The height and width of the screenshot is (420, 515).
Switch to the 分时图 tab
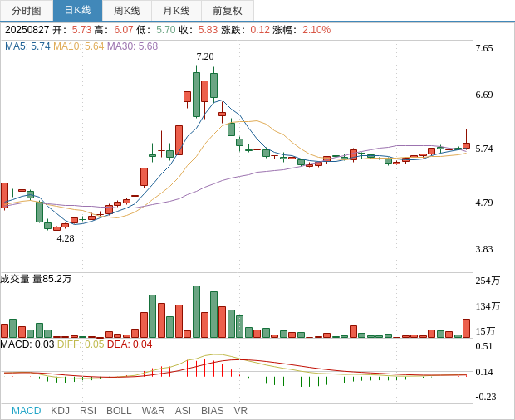click(27, 11)
